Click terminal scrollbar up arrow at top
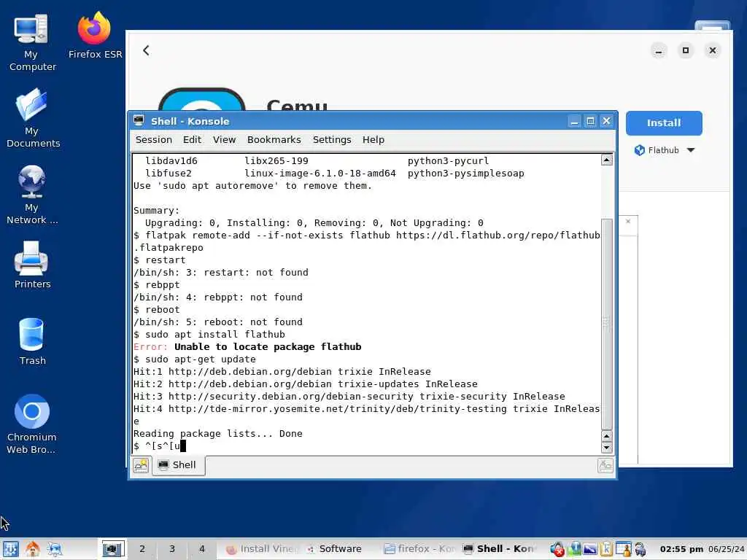Image resolution: width=747 pixels, height=560 pixels. (606, 160)
